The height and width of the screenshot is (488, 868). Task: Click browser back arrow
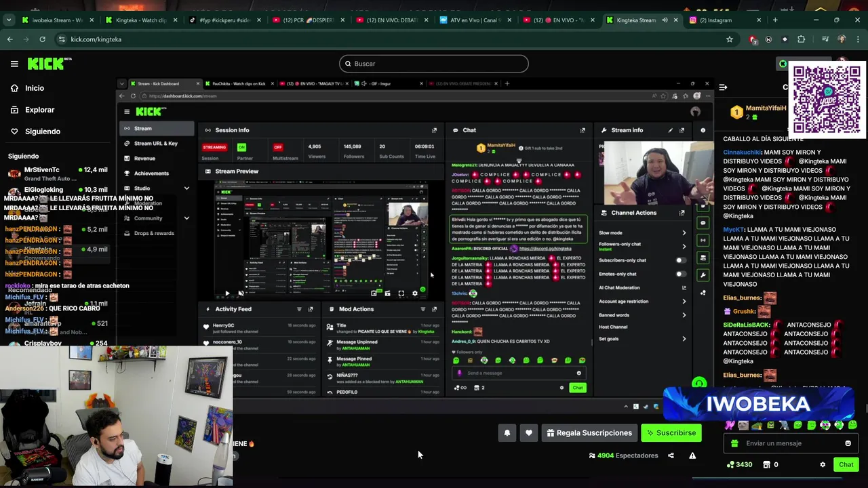click(x=9, y=39)
